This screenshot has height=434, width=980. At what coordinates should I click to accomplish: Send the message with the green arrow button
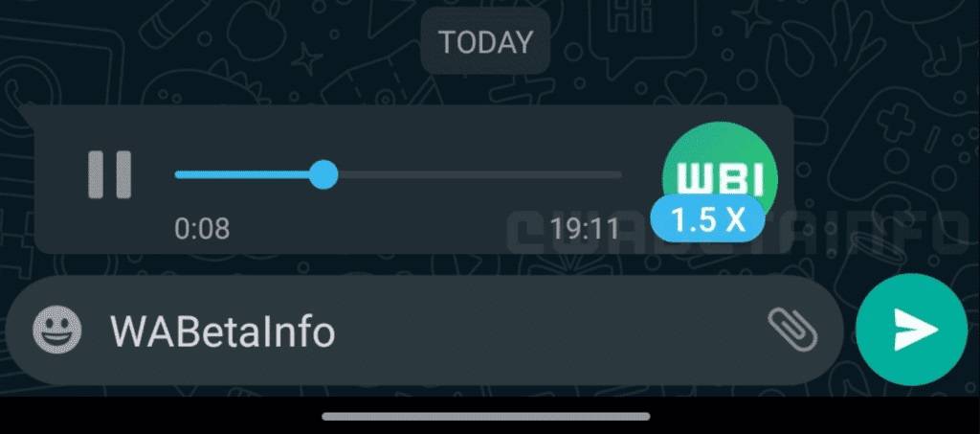[911, 329]
